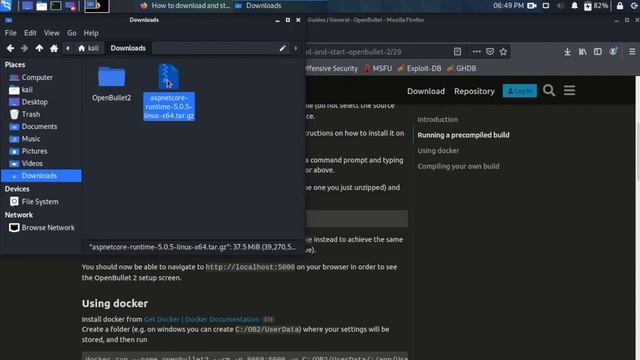Image resolution: width=640 pixels, height=360 pixels.
Task: Click the log out panel icon
Action: coord(635,6)
